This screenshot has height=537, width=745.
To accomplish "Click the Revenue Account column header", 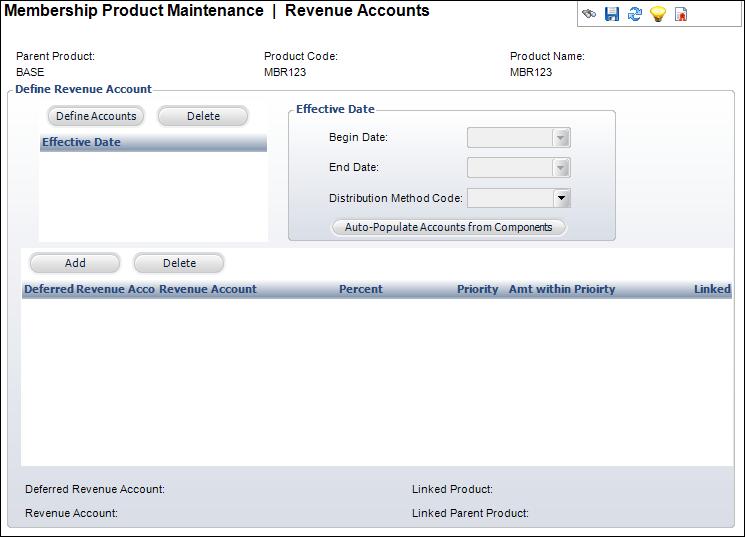I will (x=208, y=289).
